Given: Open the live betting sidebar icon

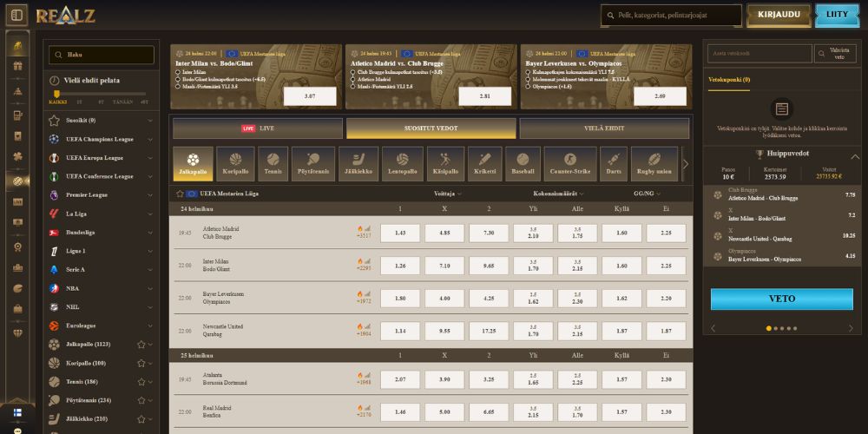Looking at the screenshot, I should click(17, 201).
